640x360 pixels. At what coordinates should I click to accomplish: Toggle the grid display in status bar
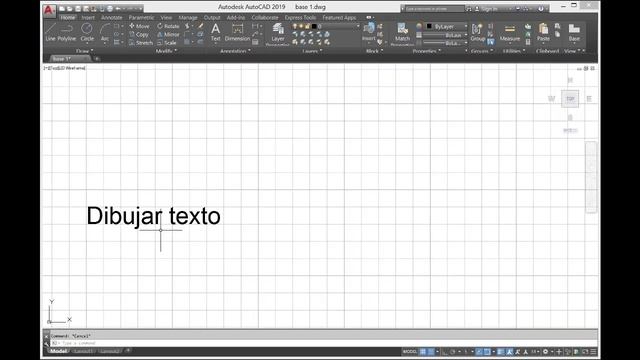[x=423, y=351]
